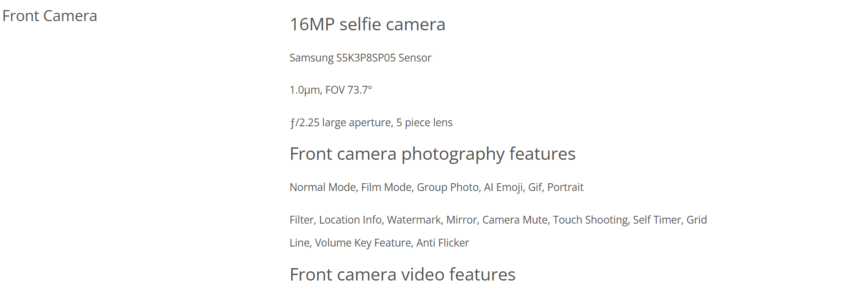This screenshot has width=868, height=292.
Task: Click the Anti Flicker text
Action: (x=442, y=243)
